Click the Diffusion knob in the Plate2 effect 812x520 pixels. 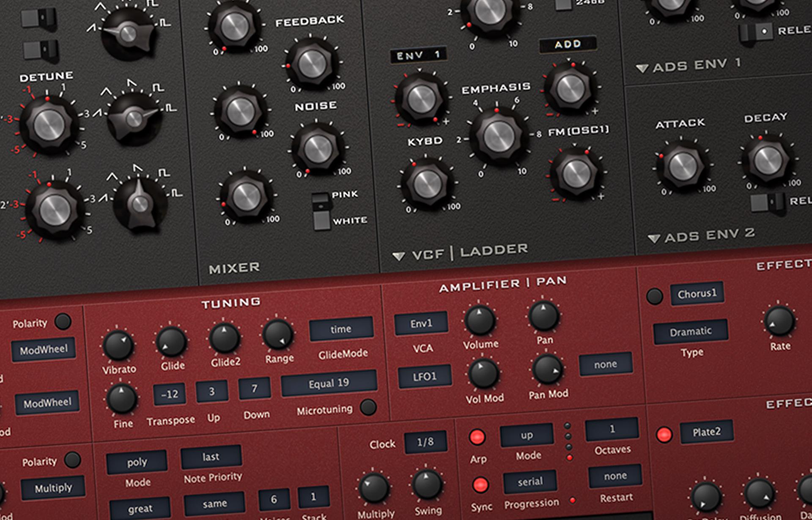point(759,494)
